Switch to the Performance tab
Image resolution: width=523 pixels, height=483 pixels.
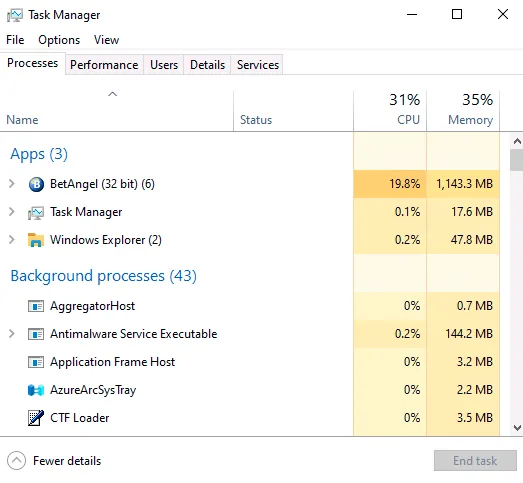[x=104, y=65]
